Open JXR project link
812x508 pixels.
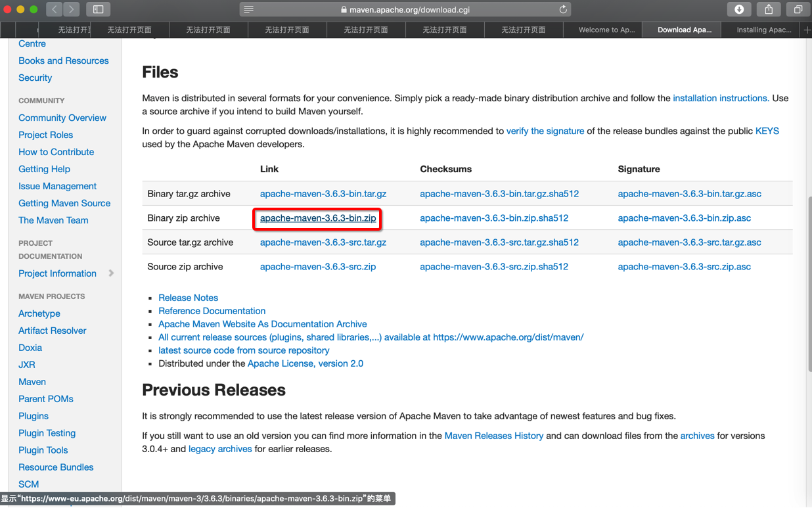tap(27, 365)
